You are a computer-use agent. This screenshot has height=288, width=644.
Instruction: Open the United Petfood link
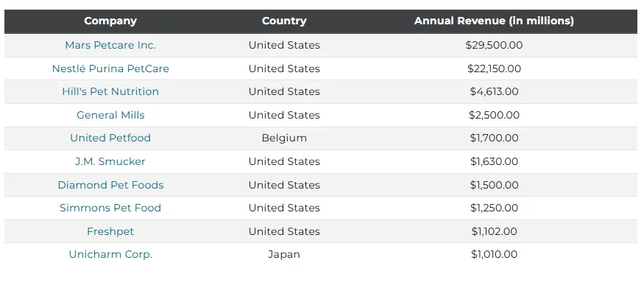[x=110, y=138]
